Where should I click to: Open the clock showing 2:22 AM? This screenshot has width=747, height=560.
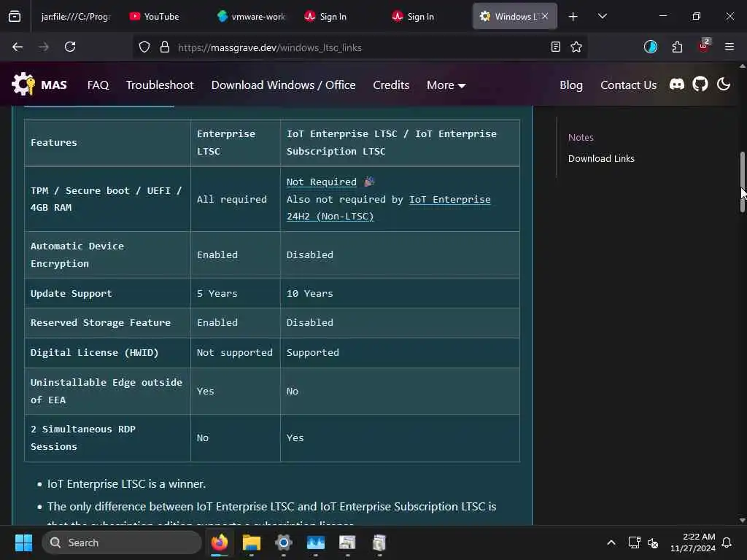[x=693, y=542]
